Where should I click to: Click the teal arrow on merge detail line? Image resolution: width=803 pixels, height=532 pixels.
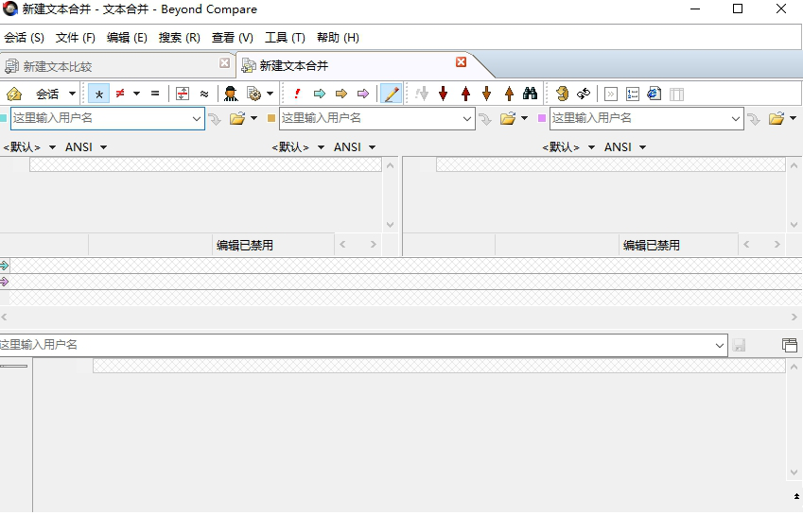pyautogui.click(x=4, y=265)
